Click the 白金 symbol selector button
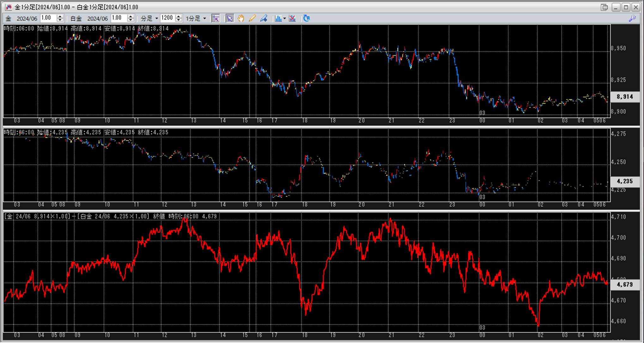This screenshot has width=644, height=343. (76, 19)
